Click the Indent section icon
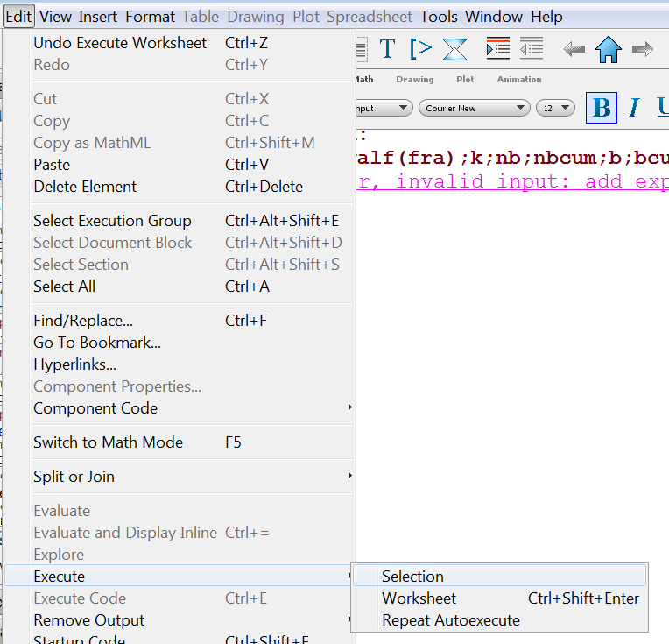 (497, 49)
